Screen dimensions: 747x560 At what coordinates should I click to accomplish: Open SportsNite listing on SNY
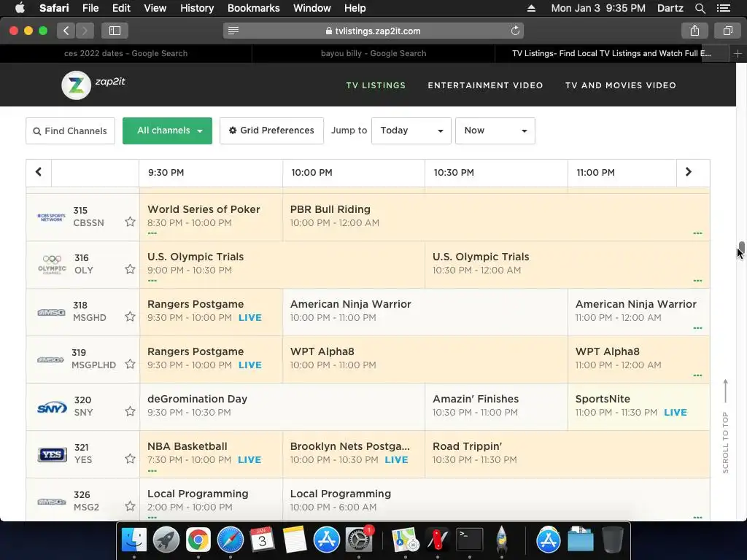coord(638,407)
